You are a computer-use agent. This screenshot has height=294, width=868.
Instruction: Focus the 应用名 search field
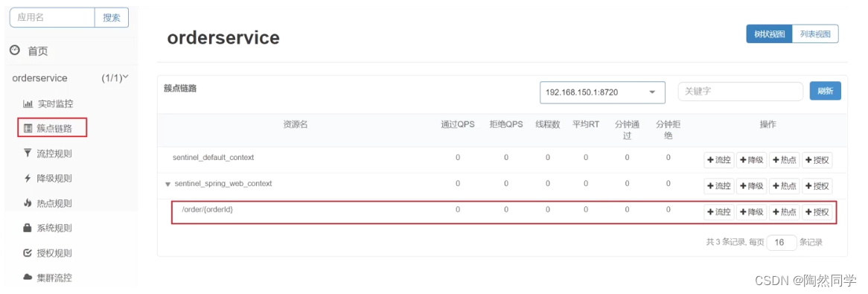pyautogui.click(x=53, y=18)
